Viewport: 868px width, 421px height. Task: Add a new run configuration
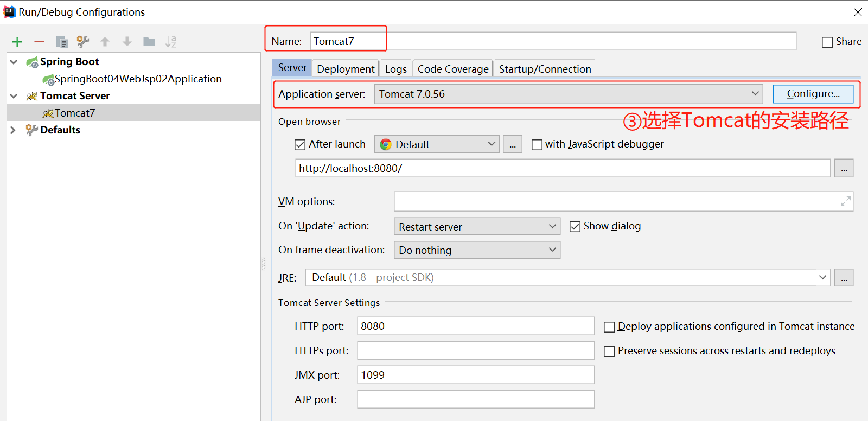click(x=17, y=42)
